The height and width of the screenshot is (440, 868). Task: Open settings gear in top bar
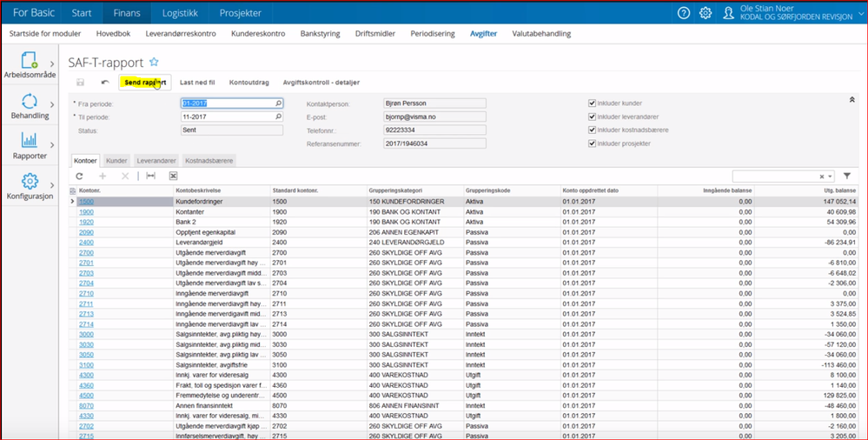click(x=706, y=13)
